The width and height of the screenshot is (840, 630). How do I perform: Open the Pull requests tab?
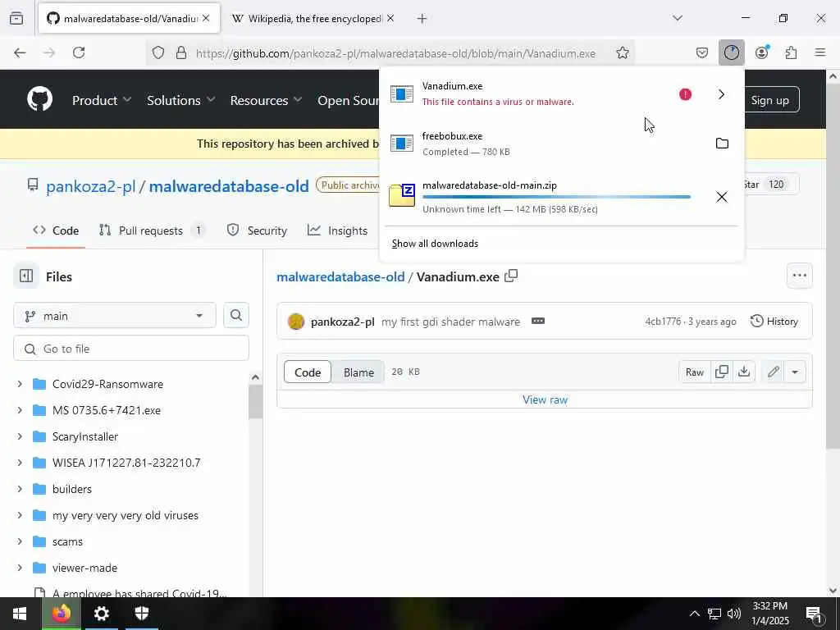pos(151,231)
